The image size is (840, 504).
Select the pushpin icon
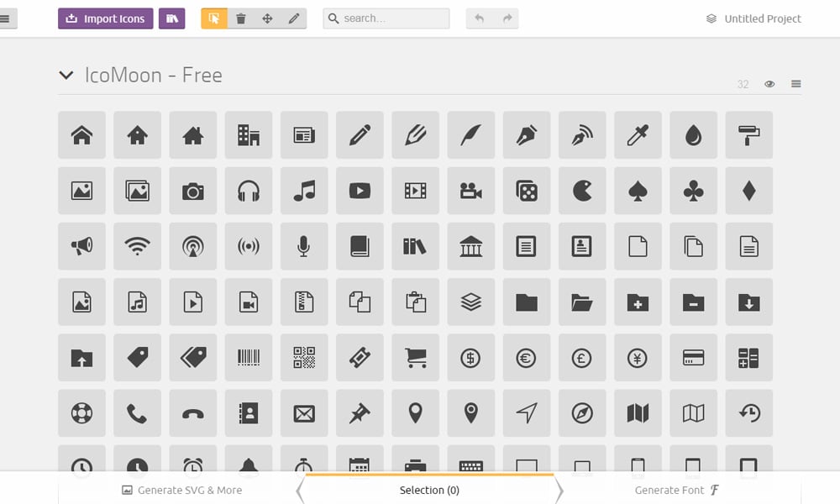[x=360, y=413]
